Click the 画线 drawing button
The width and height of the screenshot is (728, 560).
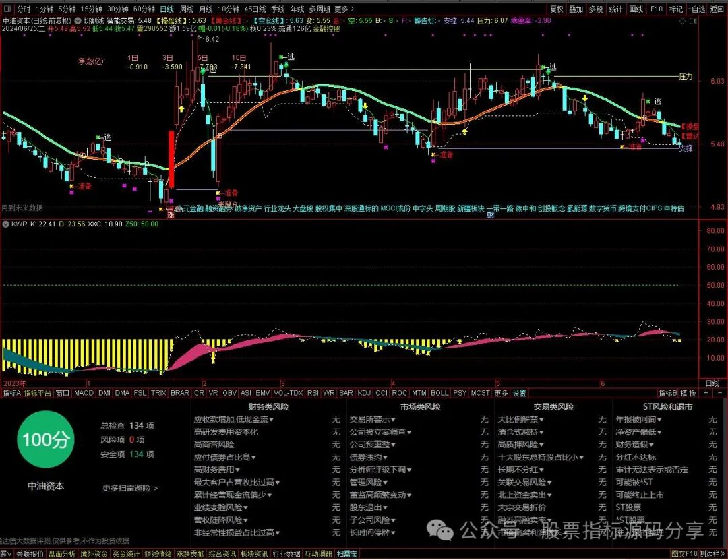(636, 9)
